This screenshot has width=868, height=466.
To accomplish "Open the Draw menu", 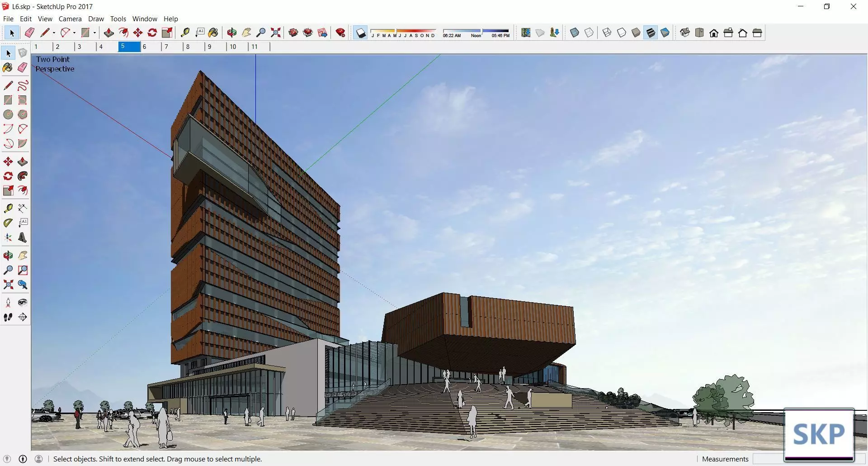I will click(x=96, y=19).
